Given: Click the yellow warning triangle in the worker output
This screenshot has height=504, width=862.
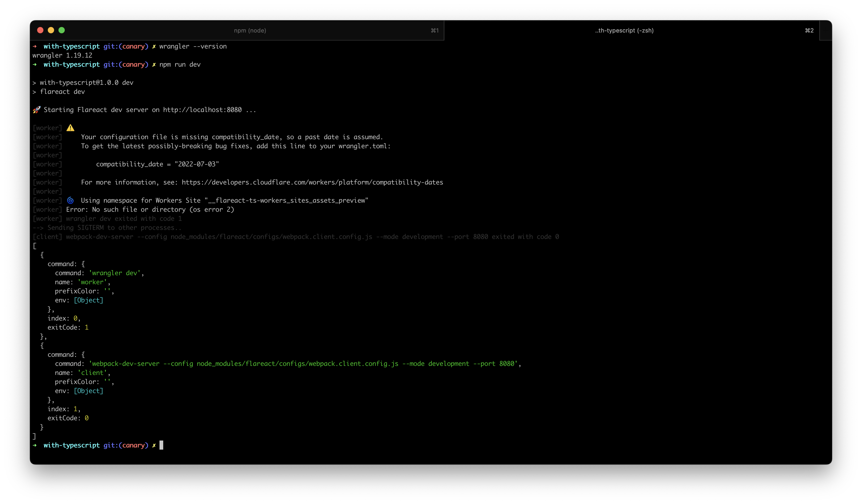Looking at the screenshot, I should coord(71,127).
